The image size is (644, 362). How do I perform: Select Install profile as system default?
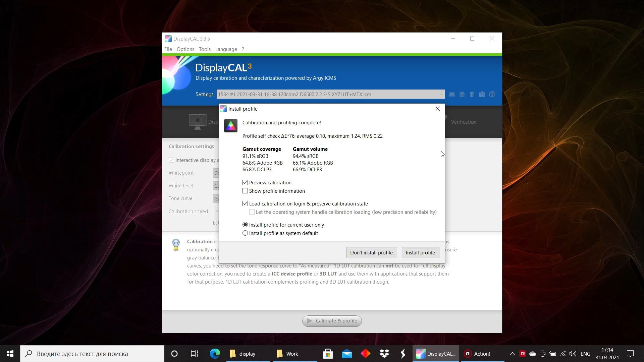coord(245,233)
